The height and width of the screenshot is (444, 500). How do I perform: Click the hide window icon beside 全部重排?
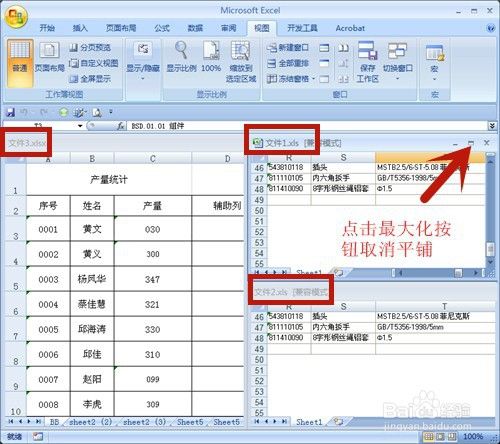324,63
